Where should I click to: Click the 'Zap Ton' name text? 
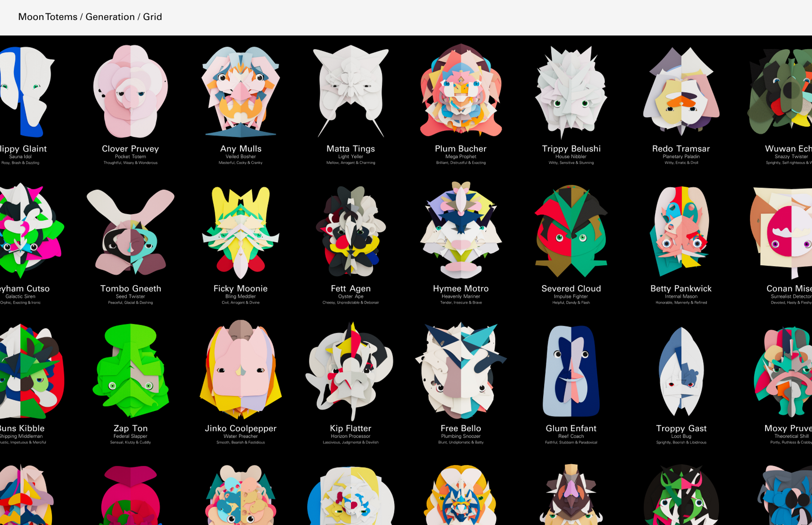coord(130,428)
